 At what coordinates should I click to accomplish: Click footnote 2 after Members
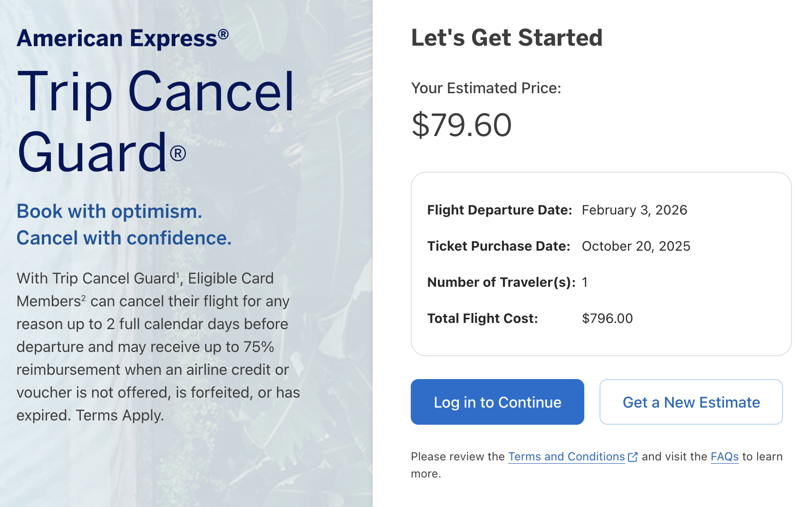tap(83, 297)
